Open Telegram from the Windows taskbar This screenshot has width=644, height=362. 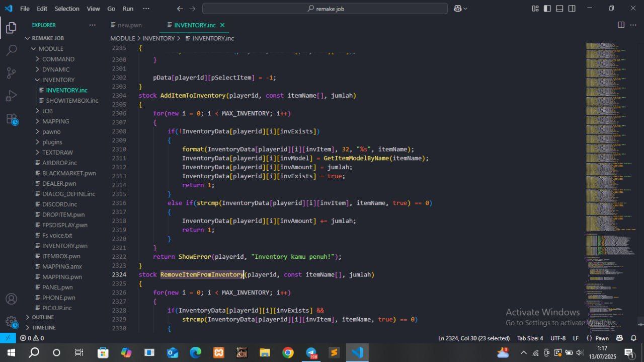pos(311,352)
